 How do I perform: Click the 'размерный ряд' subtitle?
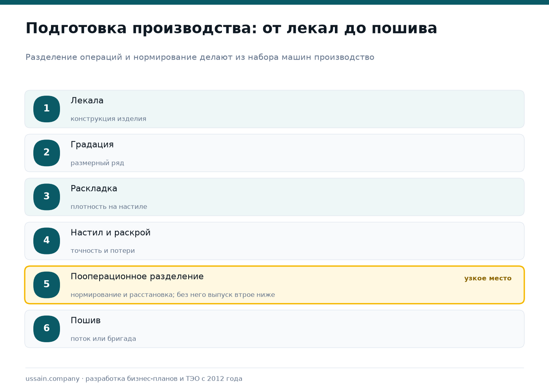click(x=97, y=163)
